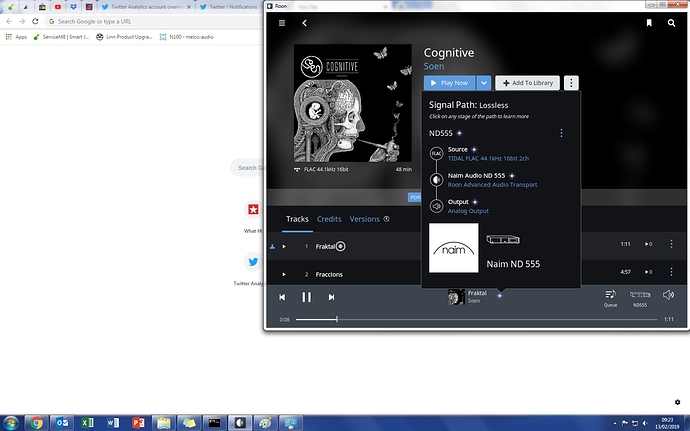Open ND555 zone options in signal path
Screen dimensions: 690x431
coord(561,133)
